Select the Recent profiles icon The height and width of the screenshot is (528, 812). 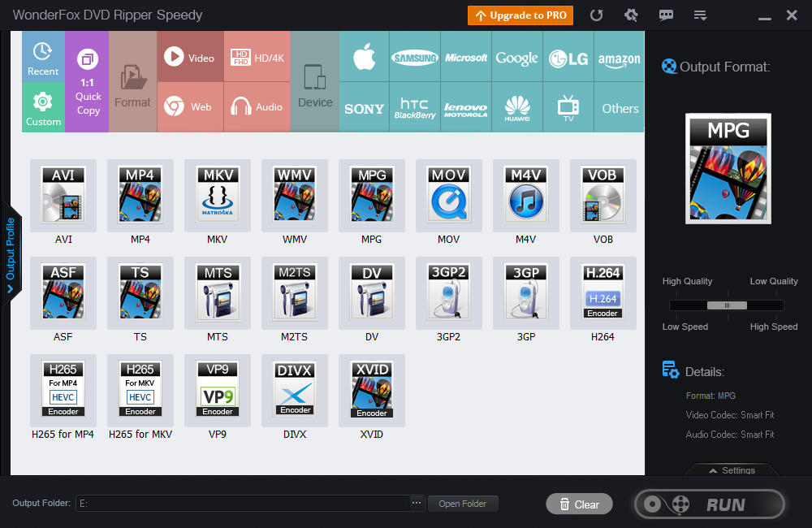[x=43, y=57]
